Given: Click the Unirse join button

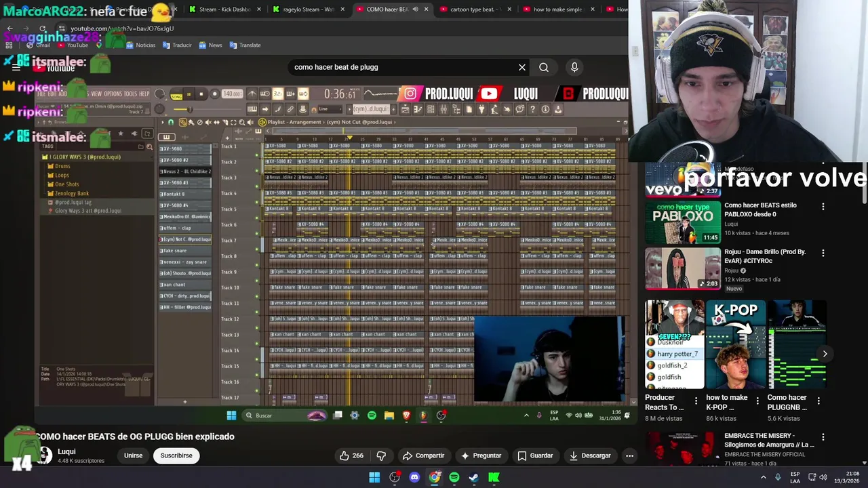Looking at the screenshot, I should [x=133, y=455].
